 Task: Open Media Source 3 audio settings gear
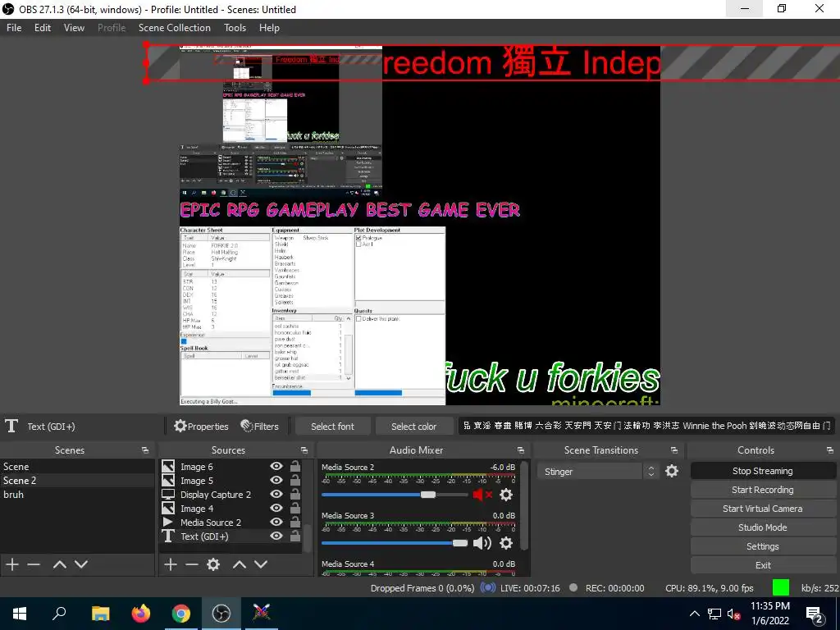[505, 543]
